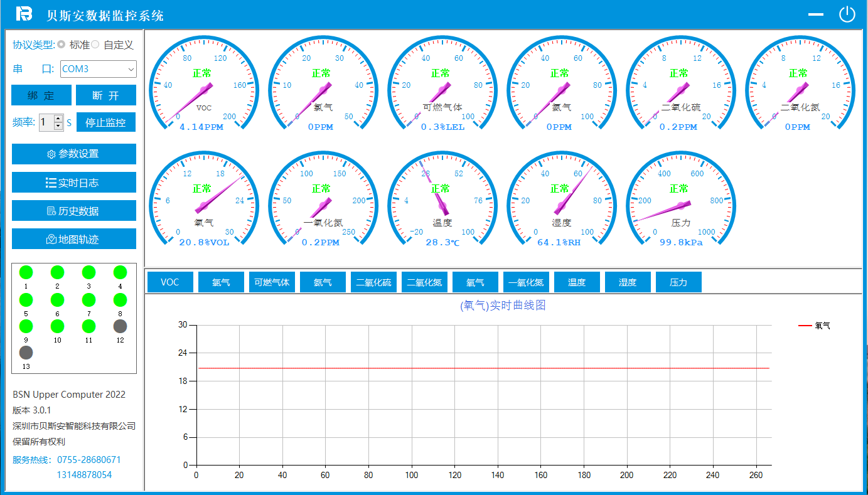The image size is (868, 495).
Task: Switch chart to the 可燃气体 tab
Action: tap(272, 282)
